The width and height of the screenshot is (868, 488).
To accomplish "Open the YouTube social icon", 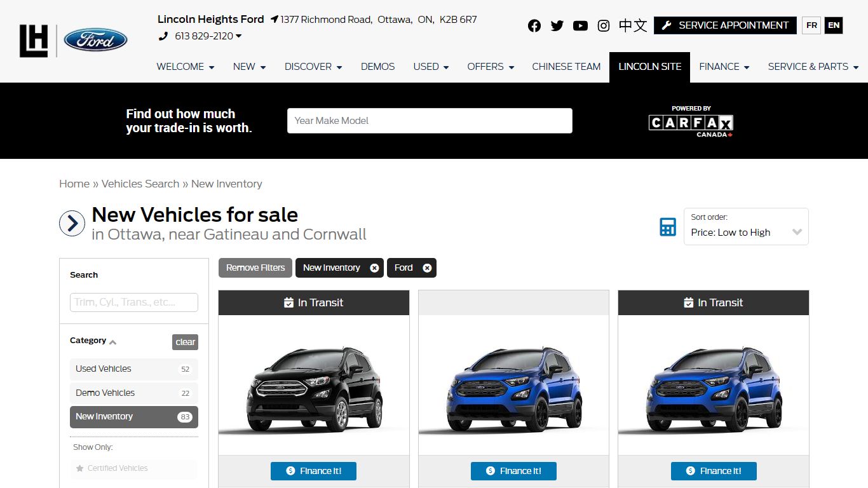I will click(580, 25).
